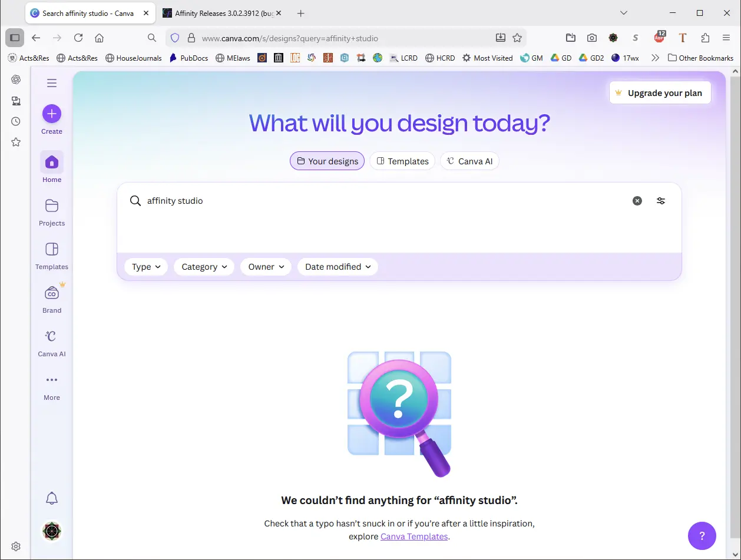The width and height of the screenshot is (741, 560).
Task: Click the purple Create plus button
Action: [x=52, y=114]
